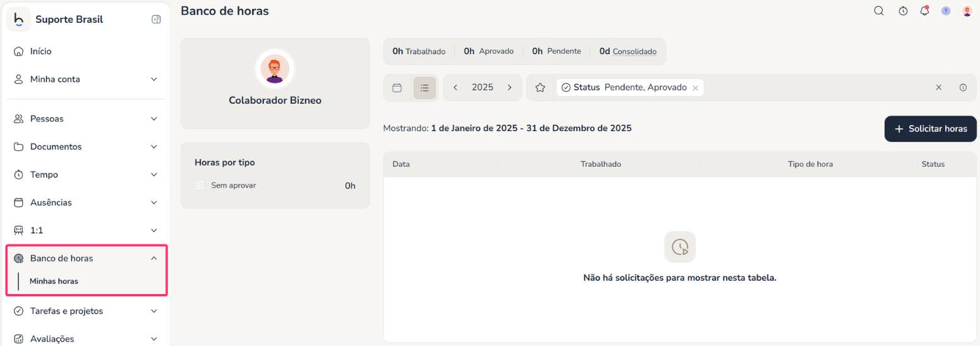Image resolution: width=980 pixels, height=346 pixels.
Task: Switch to list view
Action: (425, 88)
